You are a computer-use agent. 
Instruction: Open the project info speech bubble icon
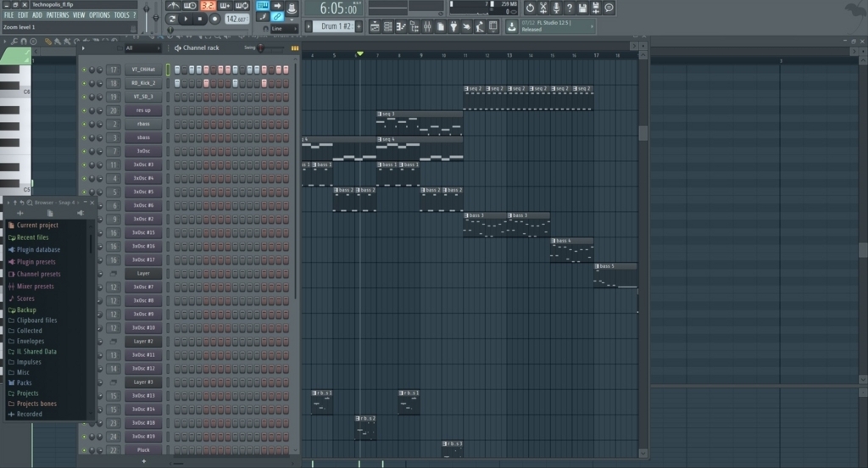[609, 8]
